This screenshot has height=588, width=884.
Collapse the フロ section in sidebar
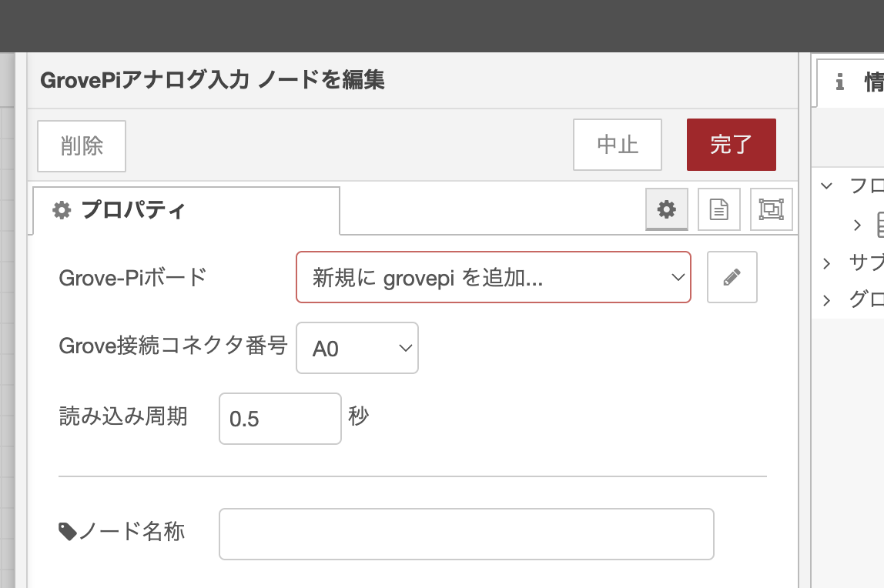tap(825, 185)
